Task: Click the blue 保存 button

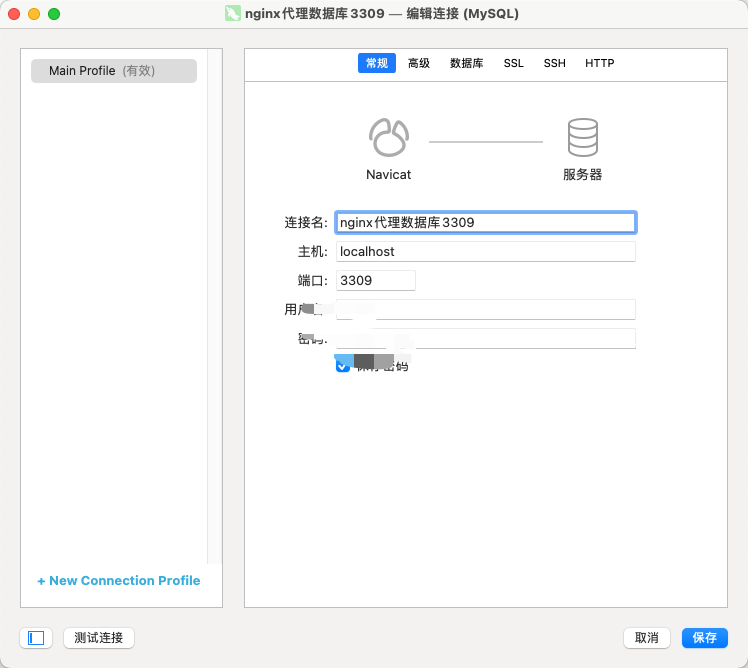Action: (x=705, y=638)
